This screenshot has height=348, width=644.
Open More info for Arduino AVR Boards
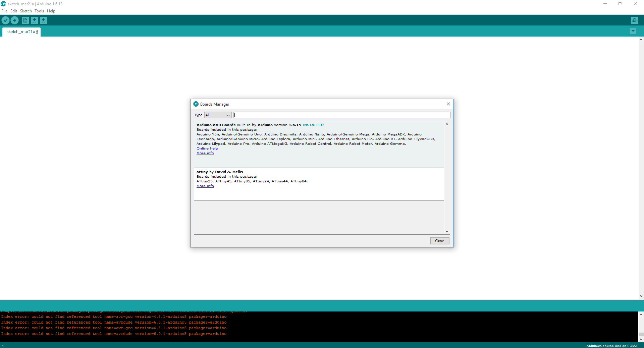click(x=205, y=153)
